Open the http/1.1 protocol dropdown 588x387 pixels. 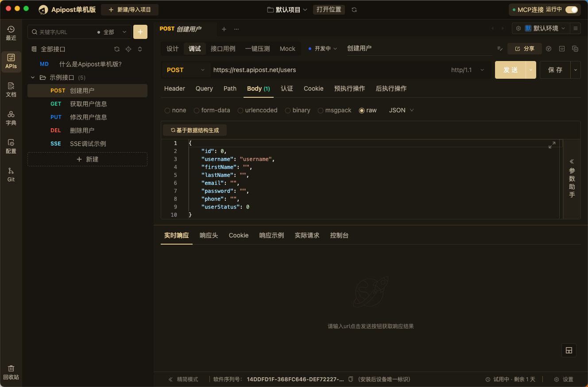[x=468, y=70]
